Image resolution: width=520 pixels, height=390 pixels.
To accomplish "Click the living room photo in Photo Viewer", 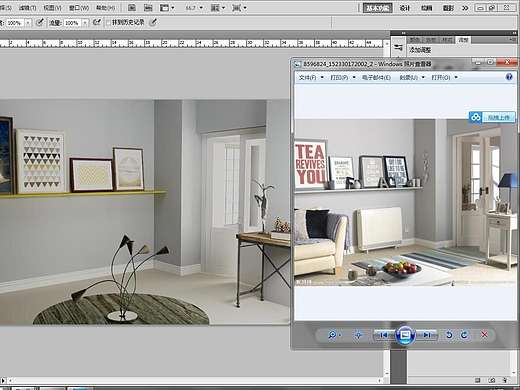I will coord(405,202).
